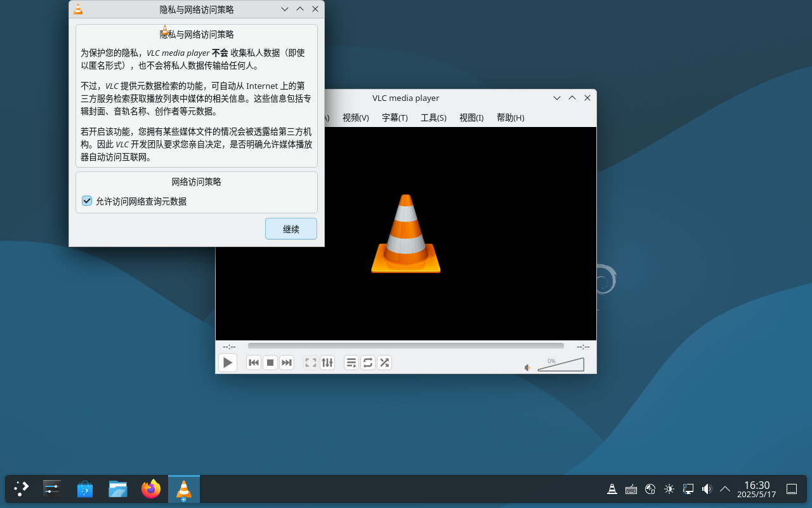Open the 帮助(H) menu

[511, 117]
